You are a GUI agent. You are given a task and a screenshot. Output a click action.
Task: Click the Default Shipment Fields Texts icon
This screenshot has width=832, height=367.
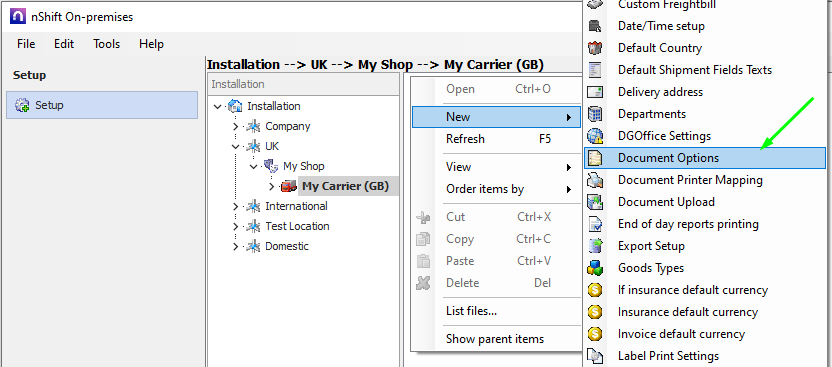coord(595,70)
